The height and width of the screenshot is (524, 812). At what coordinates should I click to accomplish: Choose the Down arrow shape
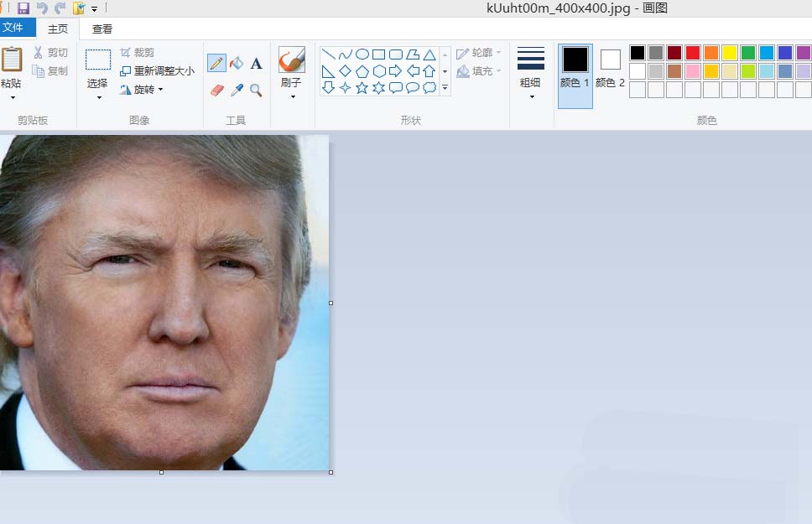click(328, 88)
